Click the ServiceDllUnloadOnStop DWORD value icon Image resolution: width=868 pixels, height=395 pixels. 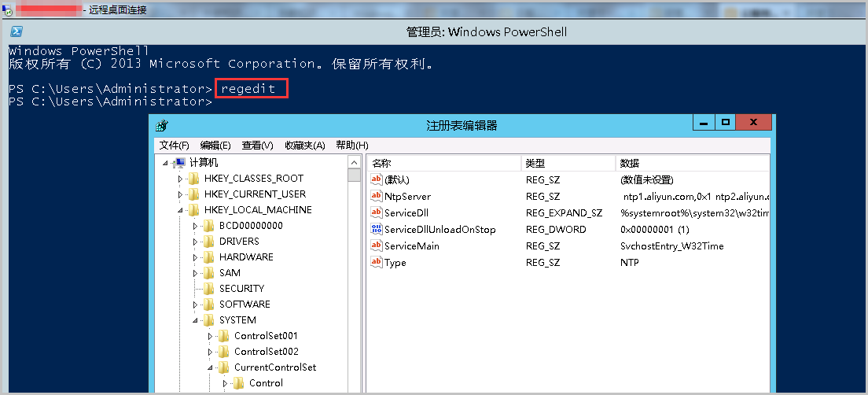pyautogui.click(x=376, y=230)
